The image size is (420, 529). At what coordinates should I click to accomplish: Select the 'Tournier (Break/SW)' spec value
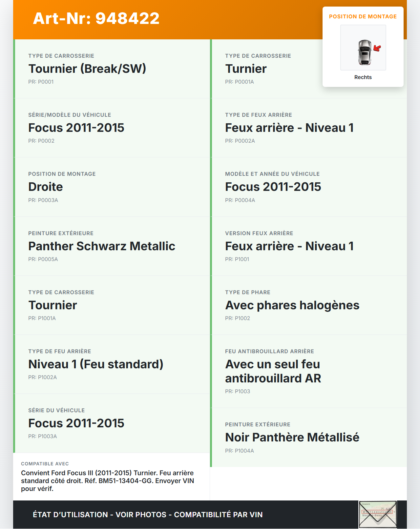click(87, 69)
